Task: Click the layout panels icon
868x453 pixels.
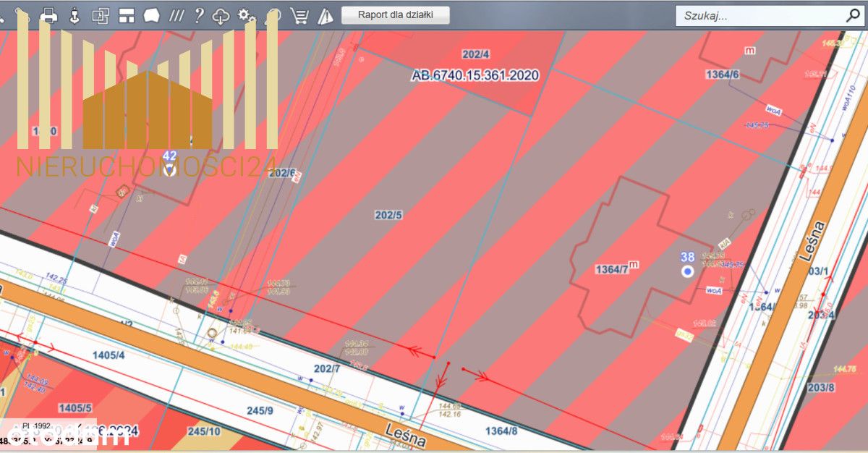Action: [x=127, y=15]
